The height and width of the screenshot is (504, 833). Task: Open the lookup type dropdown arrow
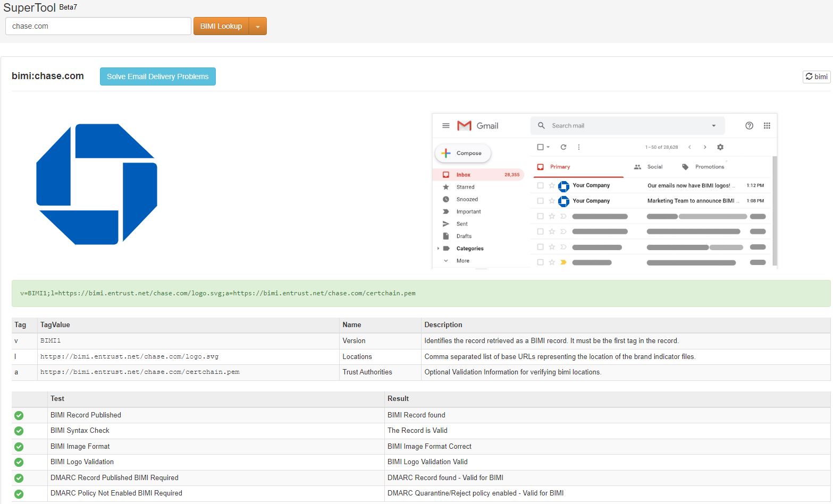pos(258,26)
